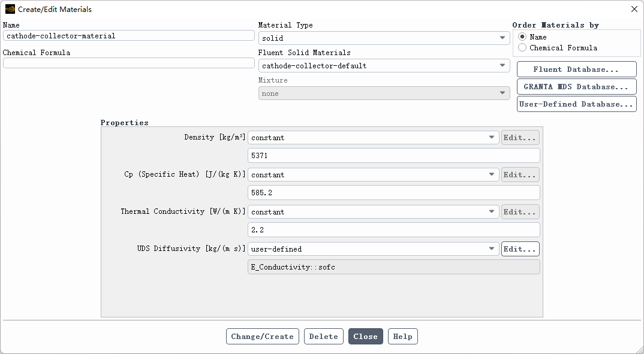Click the Help button

(x=402, y=337)
